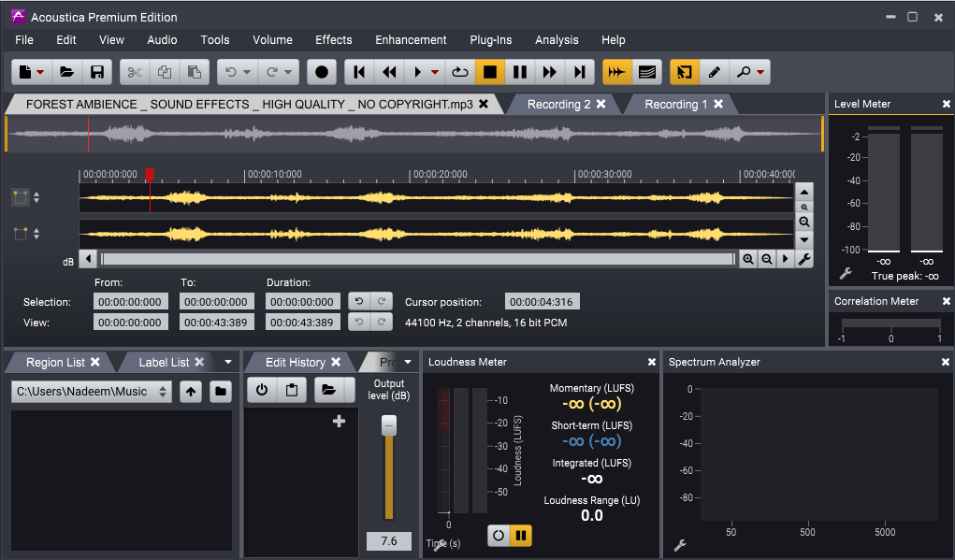The width and height of the screenshot is (955, 560).
Task: Go up one folder level
Action: coord(191,392)
